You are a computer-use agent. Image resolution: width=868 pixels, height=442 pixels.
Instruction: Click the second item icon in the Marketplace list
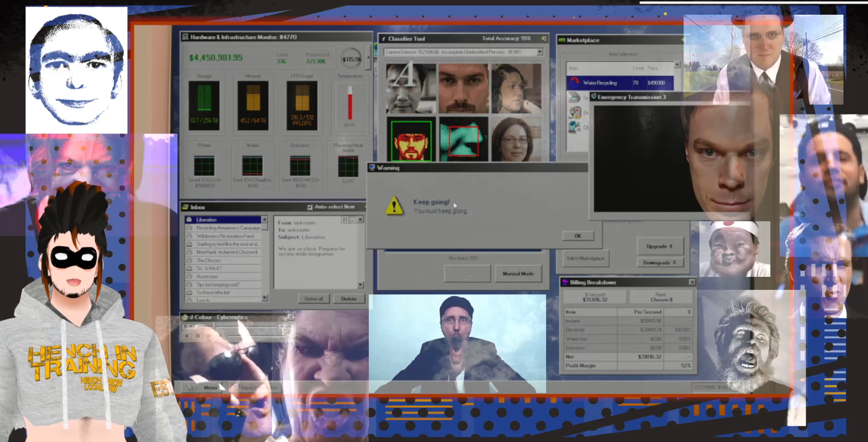click(574, 98)
